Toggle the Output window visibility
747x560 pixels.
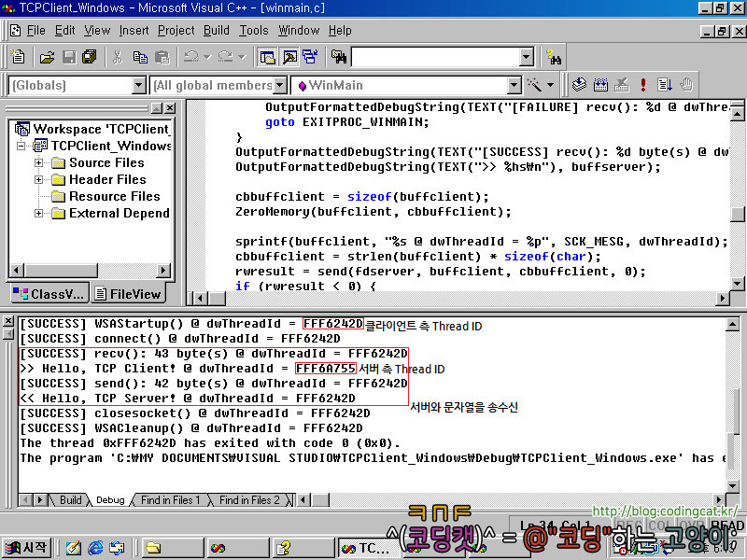tap(288, 56)
